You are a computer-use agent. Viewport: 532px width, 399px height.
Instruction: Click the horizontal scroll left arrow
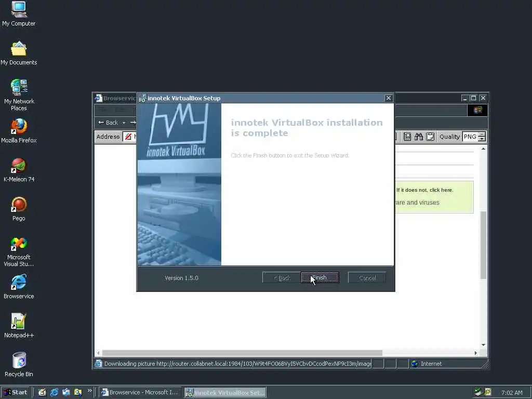98,353
